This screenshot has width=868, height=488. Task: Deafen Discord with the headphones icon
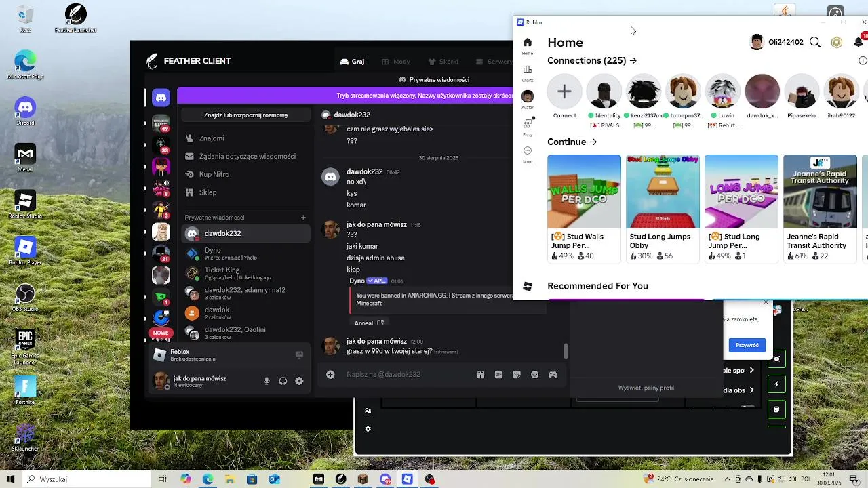pyautogui.click(x=283, y=382)
